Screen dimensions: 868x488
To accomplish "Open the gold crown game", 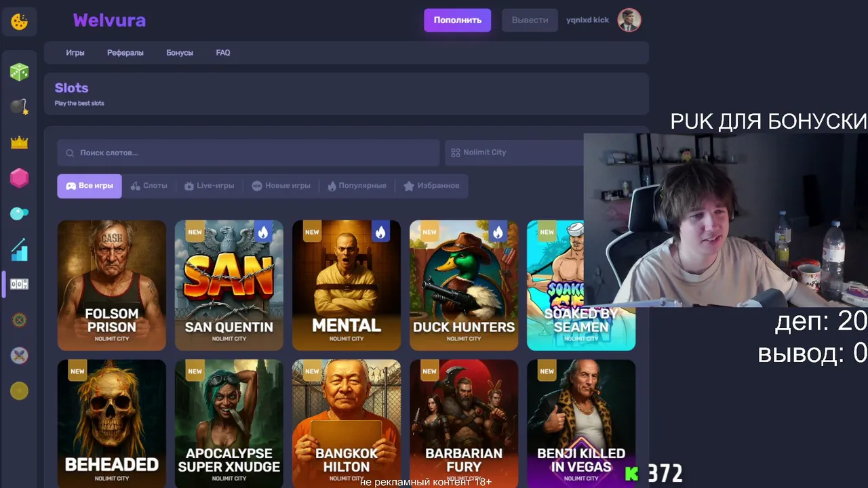I will pyautogui.click(x=19, y=142).
